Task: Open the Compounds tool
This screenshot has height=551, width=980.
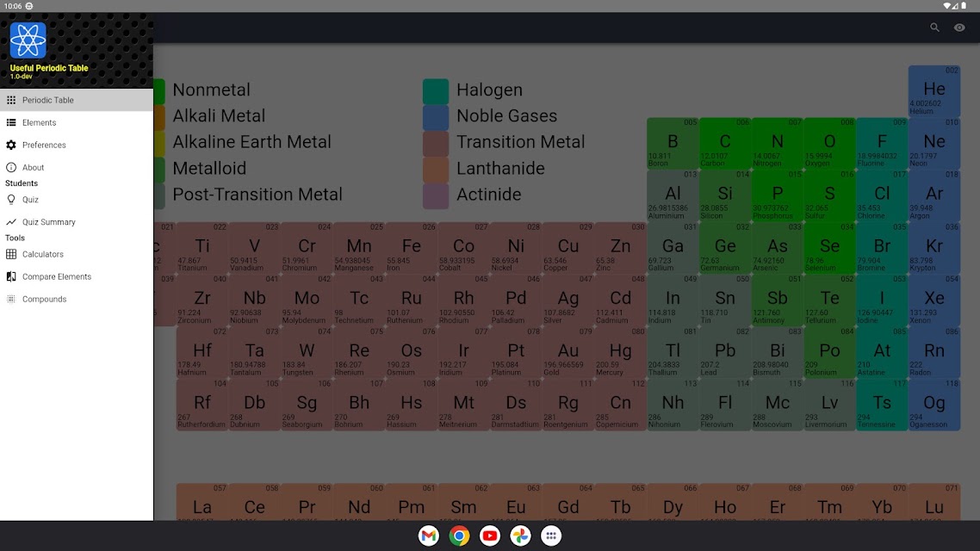Action: click(77, 300)
